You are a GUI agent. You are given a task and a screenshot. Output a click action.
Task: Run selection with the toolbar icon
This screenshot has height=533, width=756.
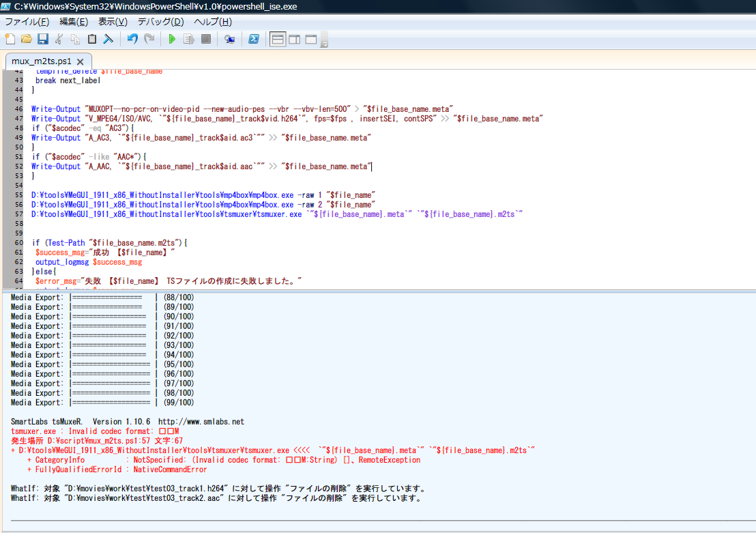pos(189,39)
